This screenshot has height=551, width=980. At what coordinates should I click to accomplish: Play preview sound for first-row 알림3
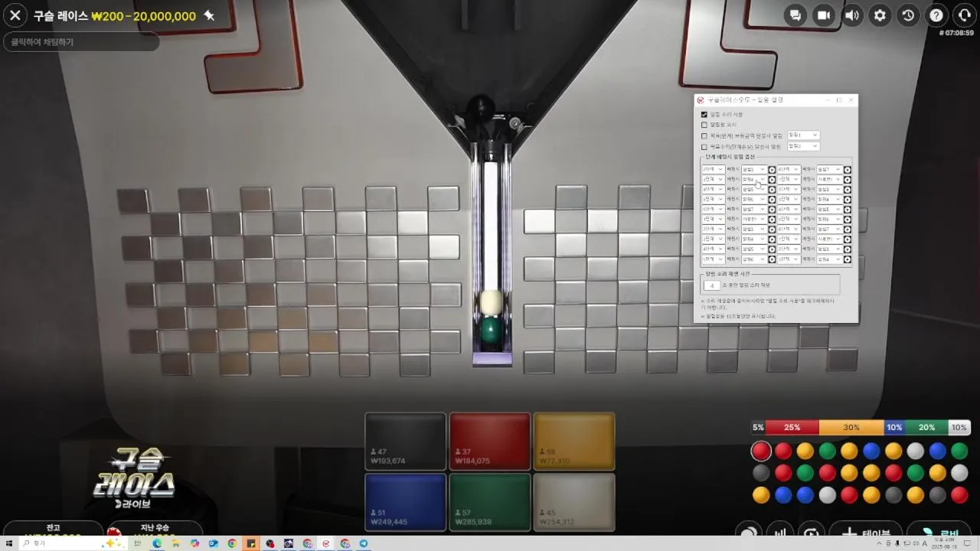tap(772, 169)
